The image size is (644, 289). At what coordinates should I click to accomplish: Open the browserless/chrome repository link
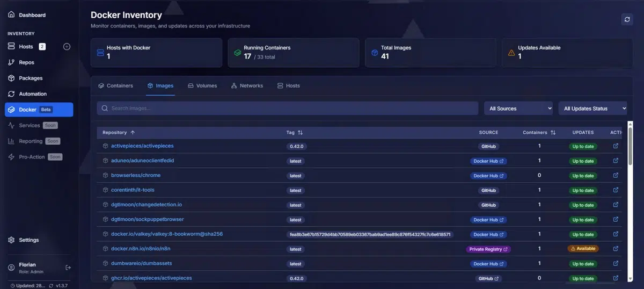click(135, 176)
